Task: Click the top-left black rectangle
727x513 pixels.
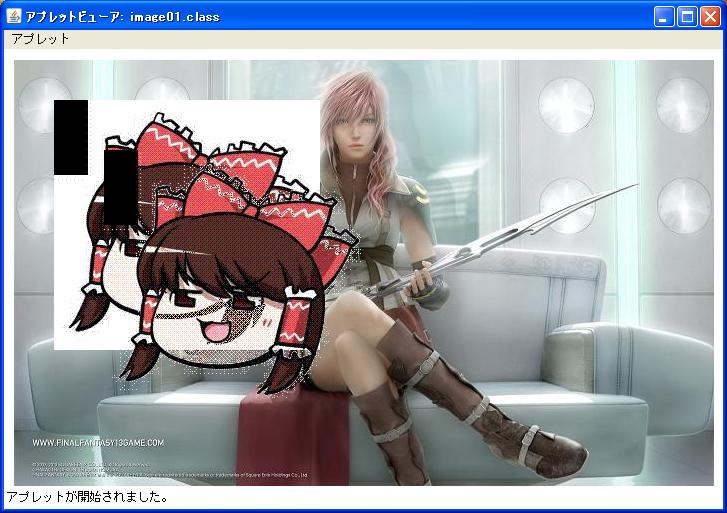Action: 70,137
